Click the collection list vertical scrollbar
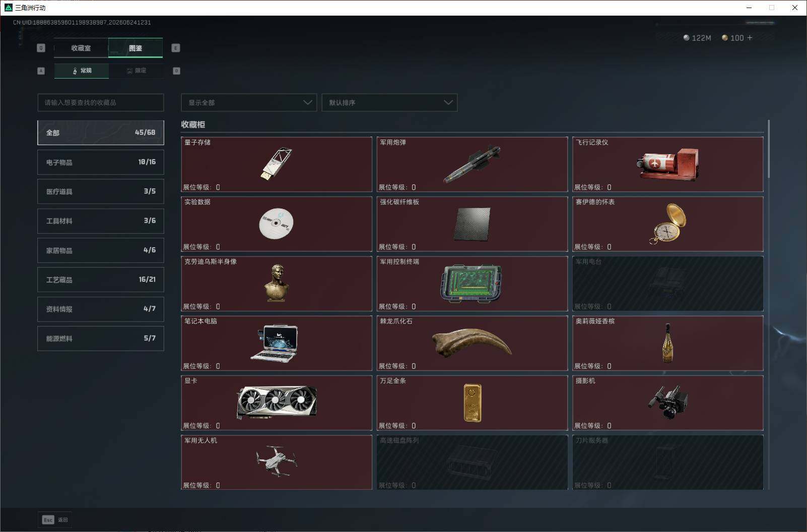The height and width of the screenshot is (532, 807). (x=769, y=149)
